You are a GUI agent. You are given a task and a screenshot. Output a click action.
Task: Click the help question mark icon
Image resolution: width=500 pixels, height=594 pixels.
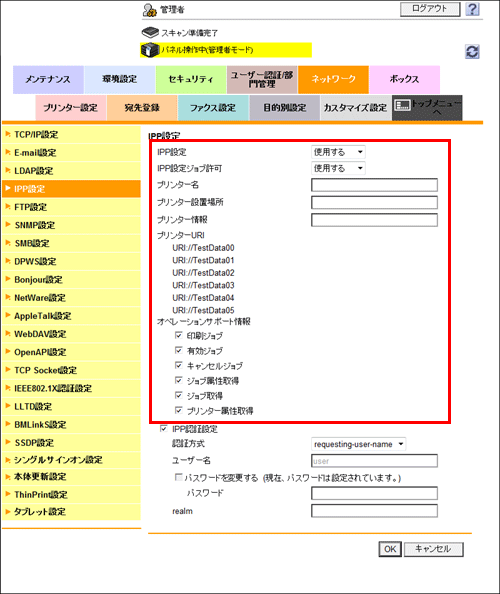[472, 9]
